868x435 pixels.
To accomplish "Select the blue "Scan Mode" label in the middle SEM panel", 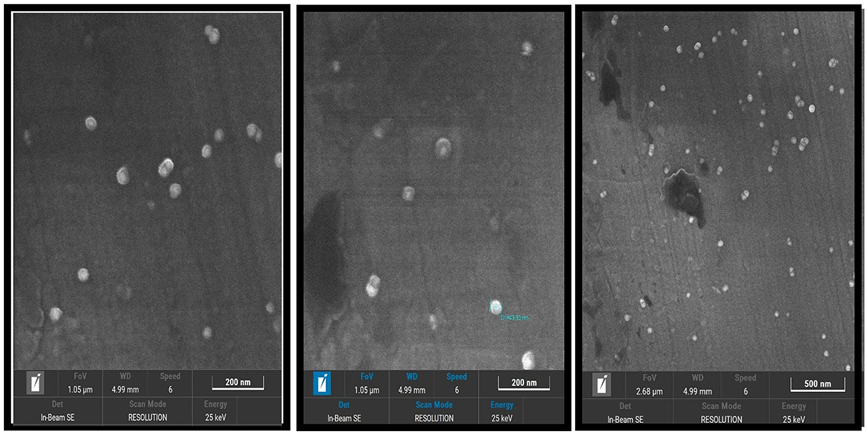I will 434,405.
